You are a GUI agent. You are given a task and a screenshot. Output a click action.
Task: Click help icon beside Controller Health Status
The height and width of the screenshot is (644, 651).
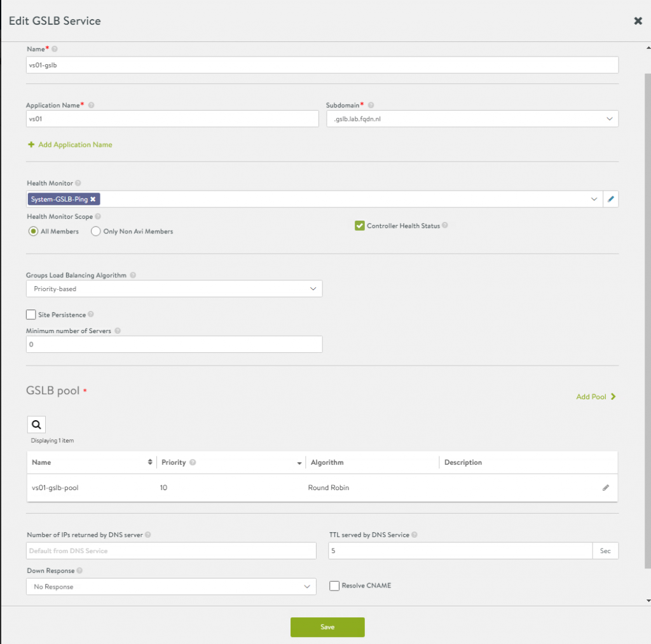(x=445, y=226)
